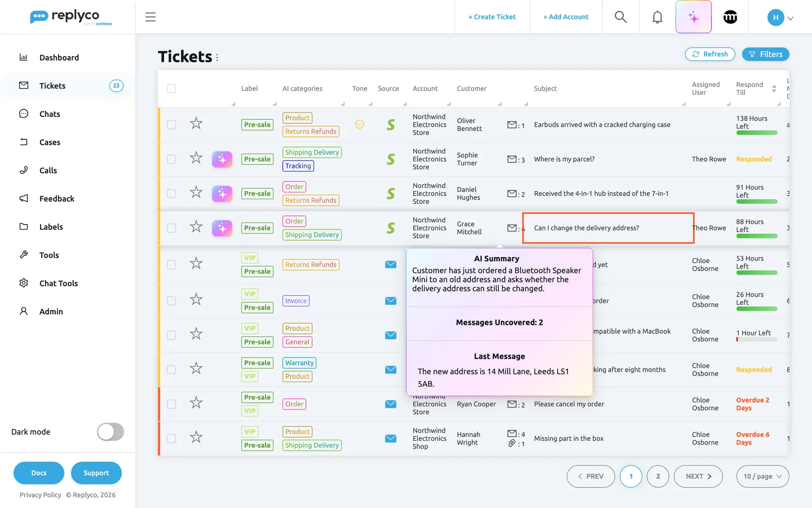
Task: Open the hamburger menu icon
Action: (x=150, y=17)
